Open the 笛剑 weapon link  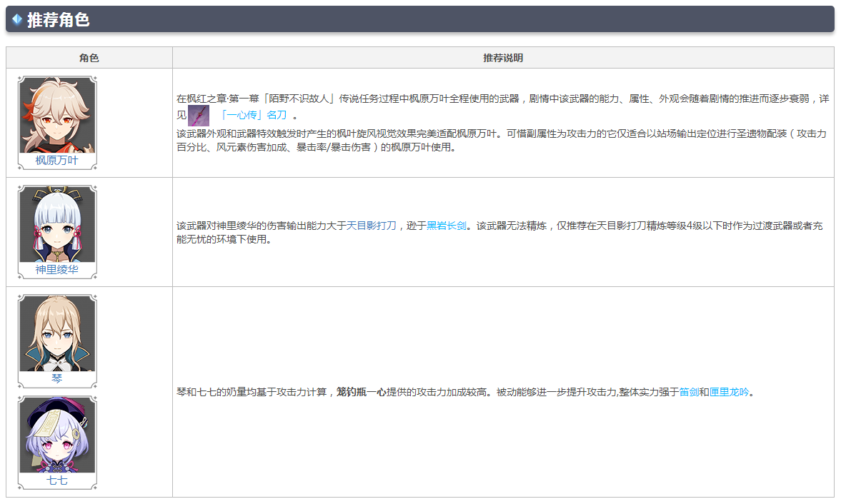tap(689, 392)
